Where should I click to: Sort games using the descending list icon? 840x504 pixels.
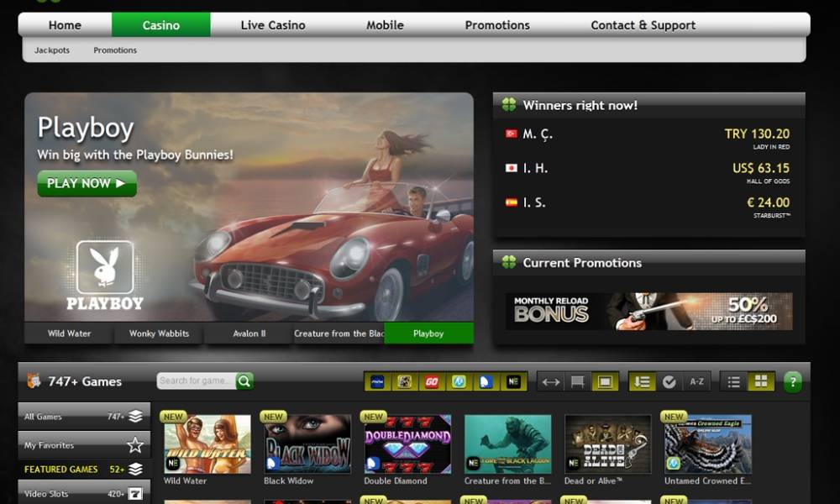[x=642, y=382]
